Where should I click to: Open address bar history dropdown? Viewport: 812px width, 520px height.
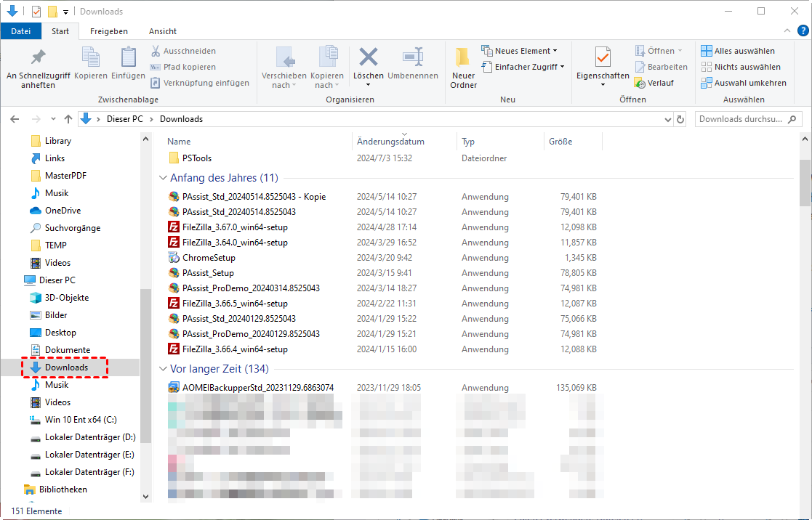pyautogui.click(x=667, y=120)
